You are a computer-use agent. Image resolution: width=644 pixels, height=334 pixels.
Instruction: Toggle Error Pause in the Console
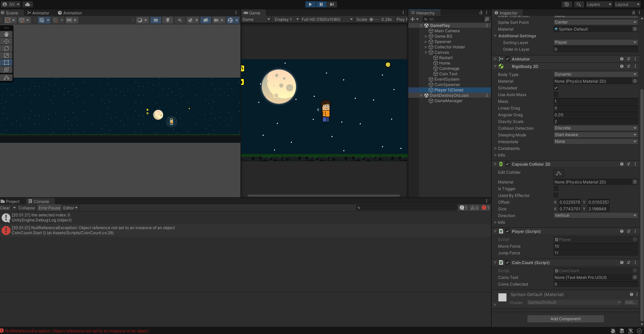(x=49, y=208)
